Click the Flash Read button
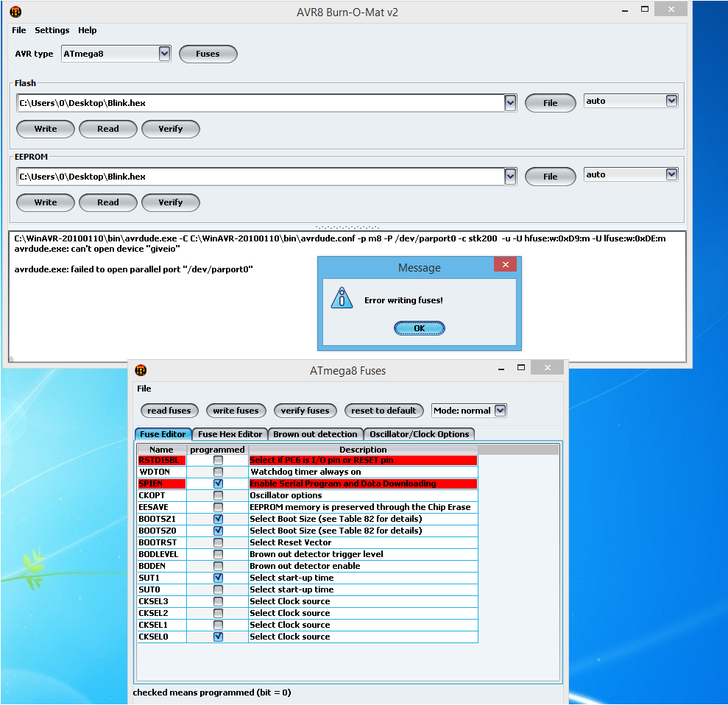Image resolution: width=728 pixels, height=705 pixels. [107, 129]
